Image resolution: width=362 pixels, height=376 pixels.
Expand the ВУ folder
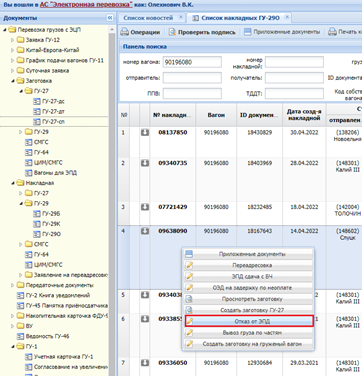[x=13, y=326]
